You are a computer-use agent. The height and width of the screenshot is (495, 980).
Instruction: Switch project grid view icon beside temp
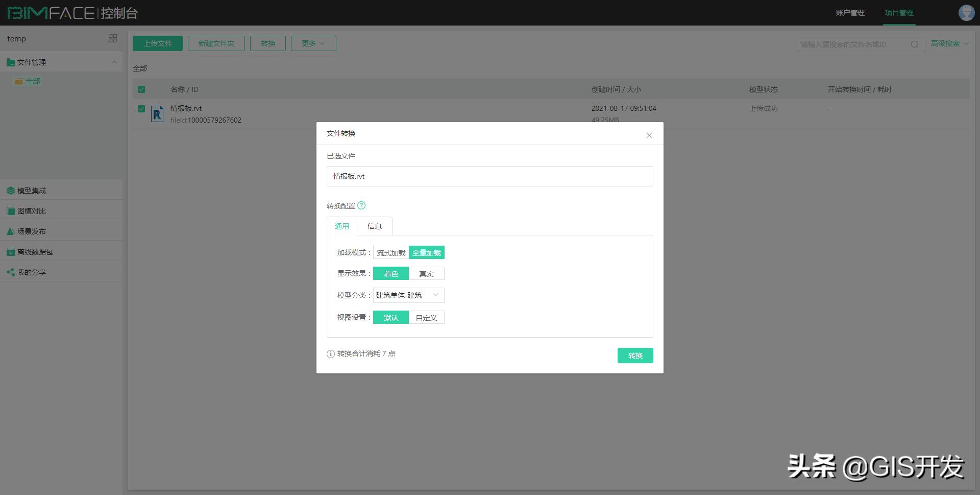coord(113,38)
